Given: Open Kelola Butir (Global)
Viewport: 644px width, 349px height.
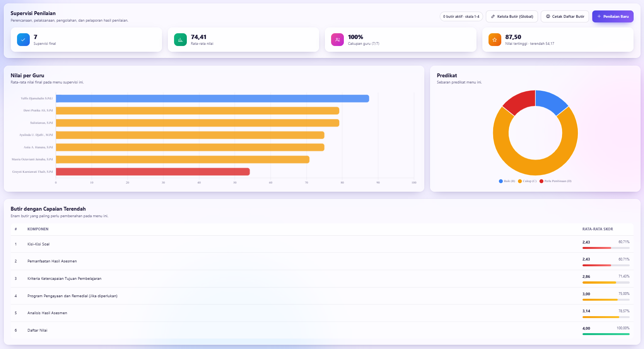Looking at the screenshot, I should tap(512, 17).
